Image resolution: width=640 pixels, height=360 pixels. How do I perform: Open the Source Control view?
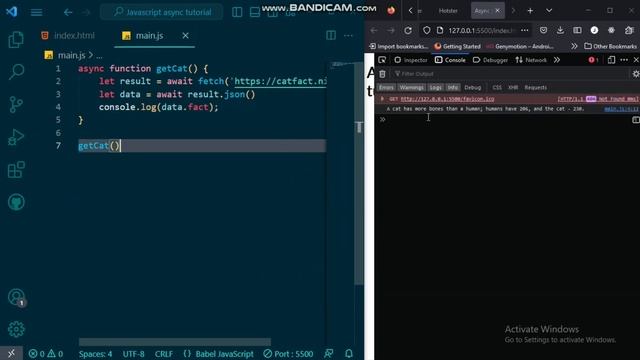pyautogui.click(x=16, y=104)
